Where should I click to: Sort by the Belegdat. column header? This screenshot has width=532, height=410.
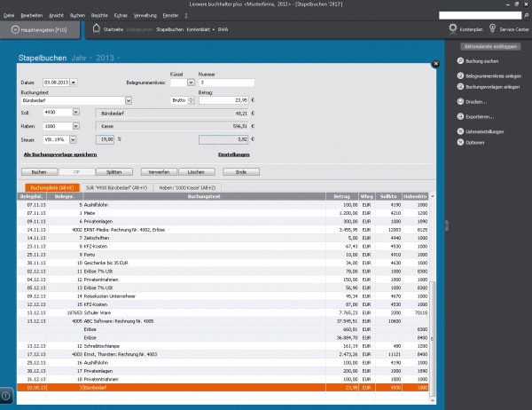tap(32, 196)
